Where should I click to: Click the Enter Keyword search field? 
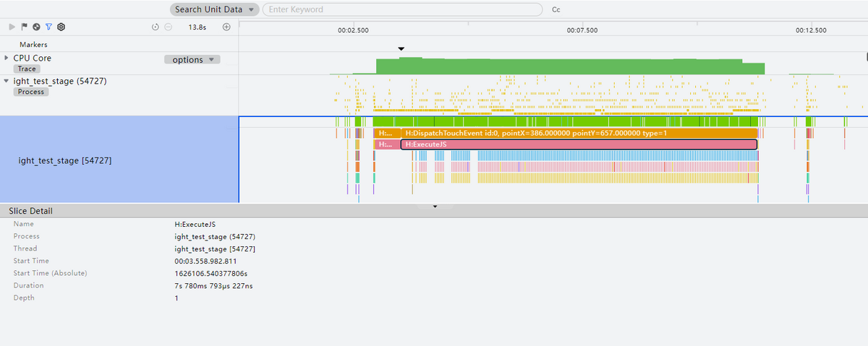(402, 9)
